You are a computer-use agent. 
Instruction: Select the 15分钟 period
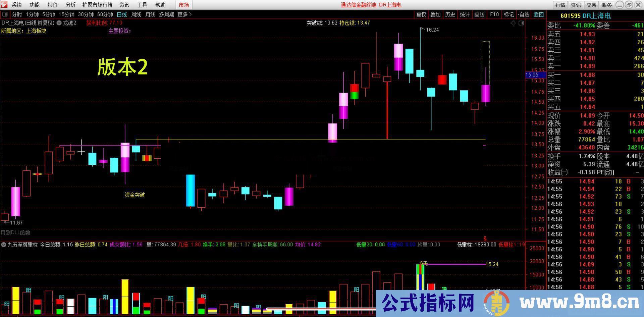click(66, 14)
